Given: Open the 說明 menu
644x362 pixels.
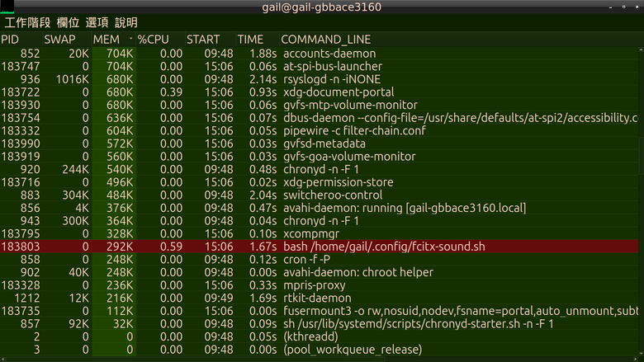Looking at the screenshot, I should [x=126, y=22].
